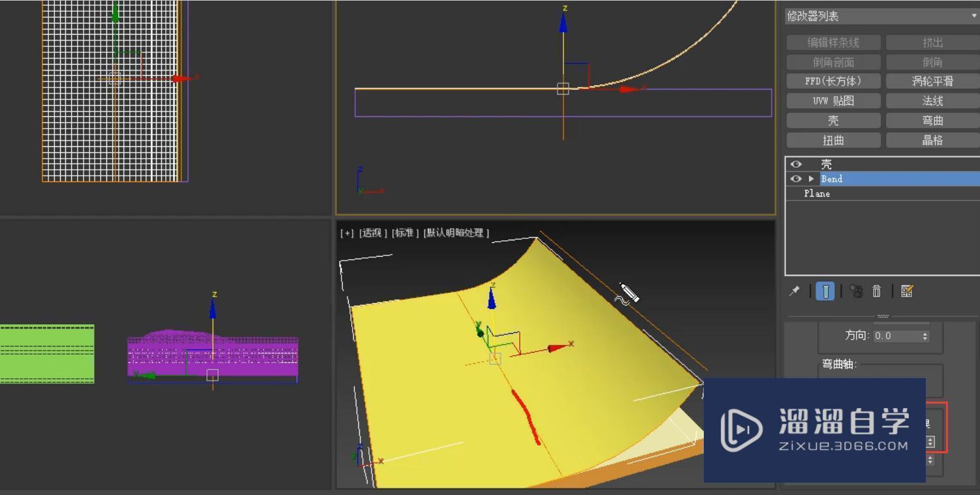Apply the 扭曲 twist modifier
Screen dimensions: 980x495
(833, 140)
